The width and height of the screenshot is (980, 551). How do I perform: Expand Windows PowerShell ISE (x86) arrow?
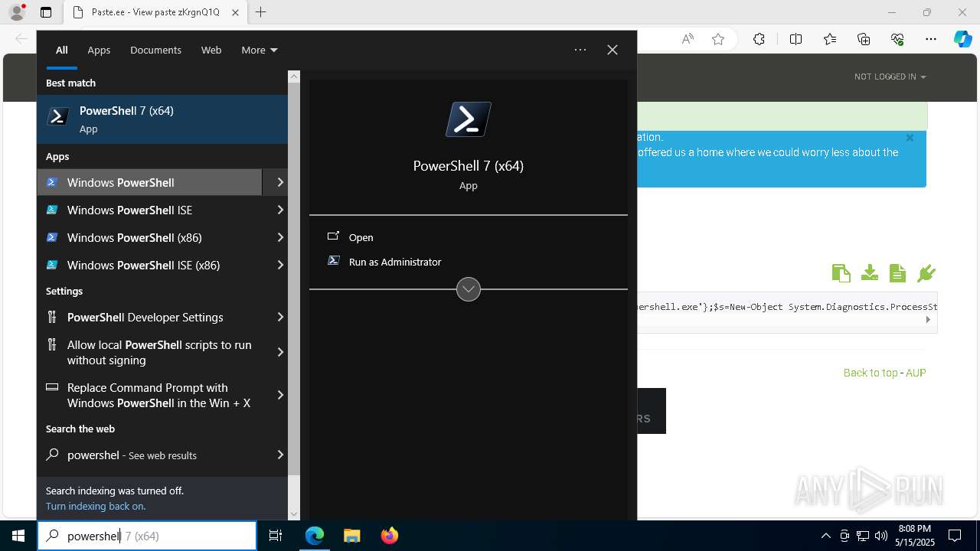coord(280,265)
